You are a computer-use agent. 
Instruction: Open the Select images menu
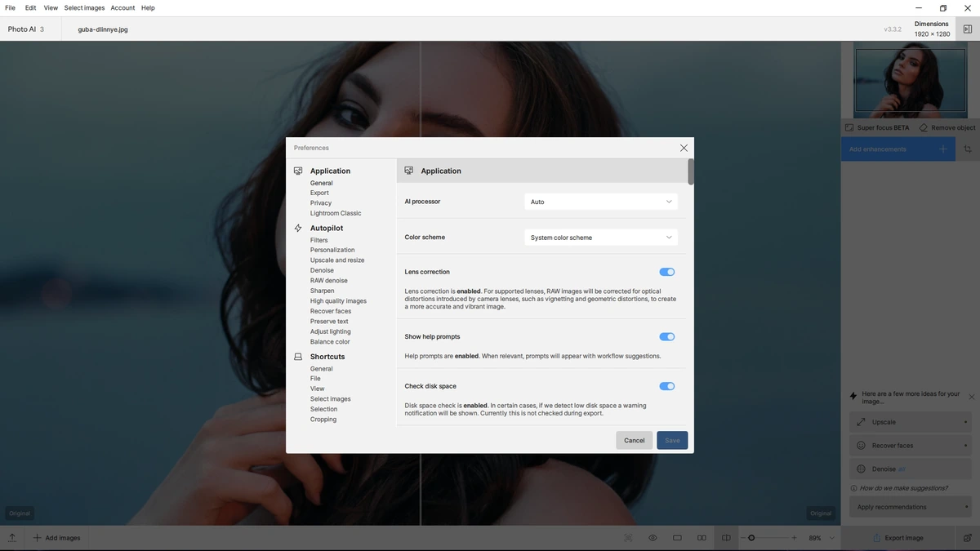[84, 7]
